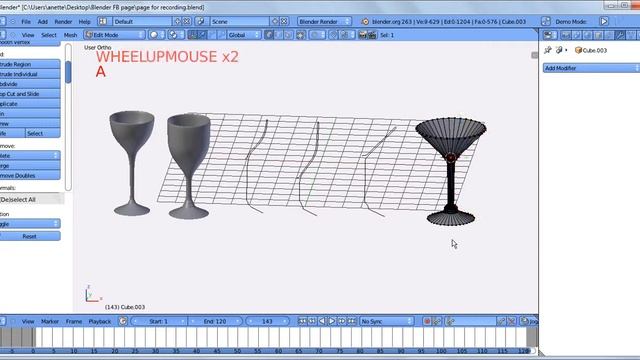Screen dimensions: 640x360
Task: Click the current frame 143 field
Action: (x=267, y=322)
